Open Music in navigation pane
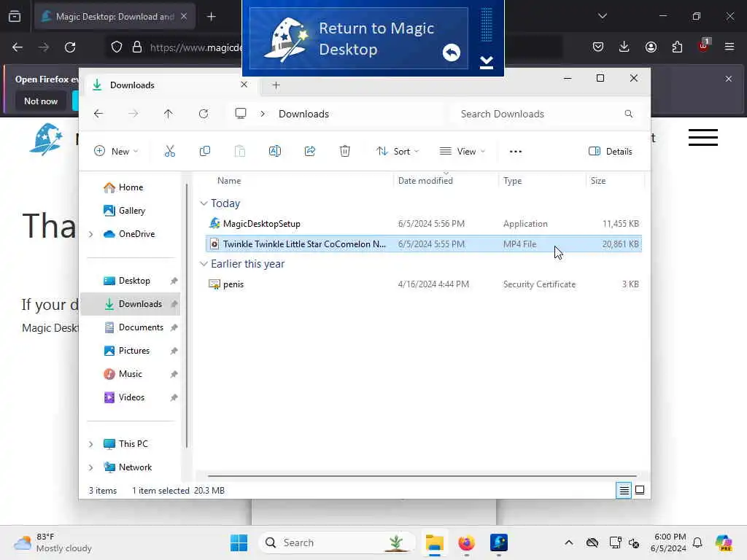Viewport: 747px width, 560px height. pos(131,374)
